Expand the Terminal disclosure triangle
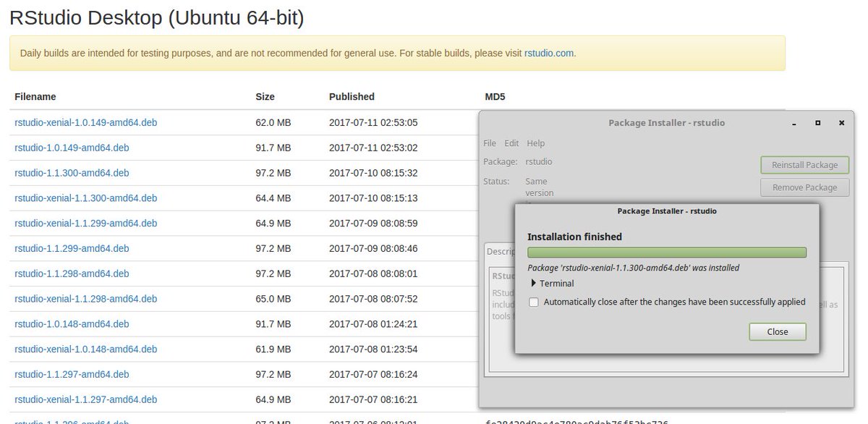This screenshot has width=868, height=424. tap(535, 284)
